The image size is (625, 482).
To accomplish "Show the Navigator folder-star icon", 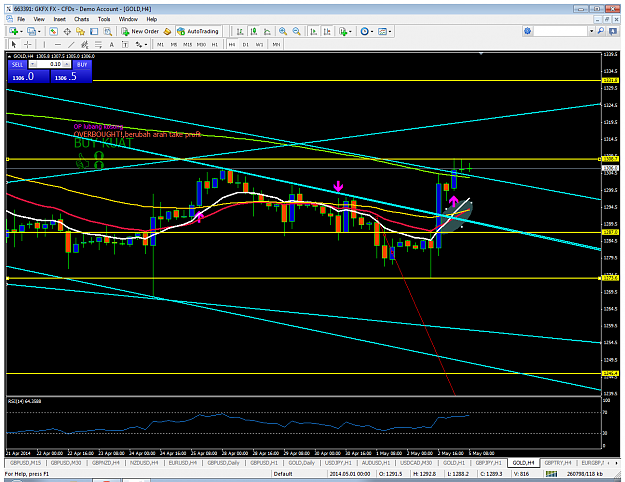I will coord(81,31).
